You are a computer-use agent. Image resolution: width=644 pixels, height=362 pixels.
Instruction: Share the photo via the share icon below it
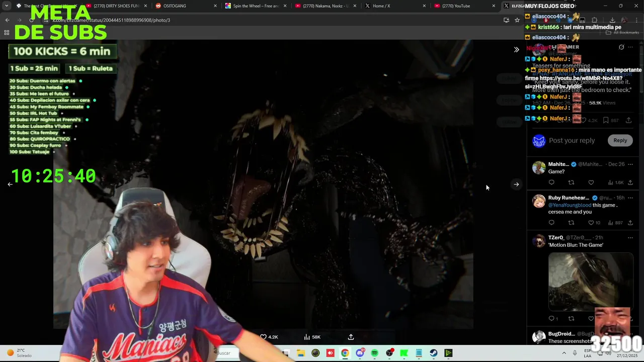351,337
